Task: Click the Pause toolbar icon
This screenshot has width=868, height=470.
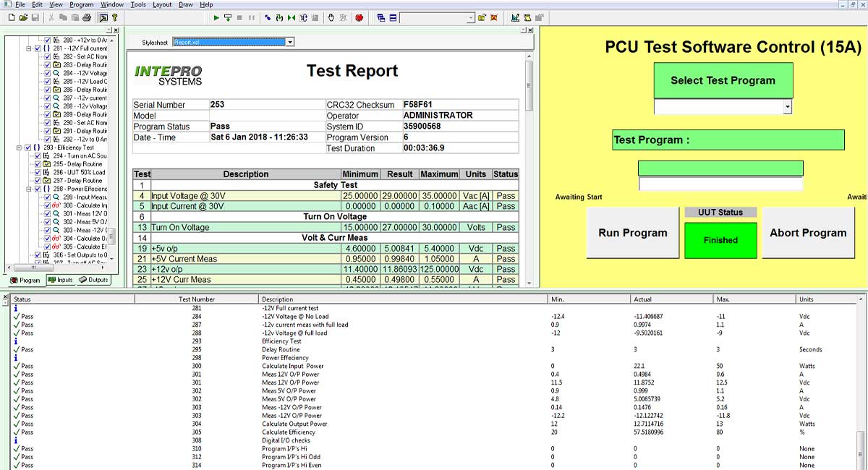Action: coord(251,17)
